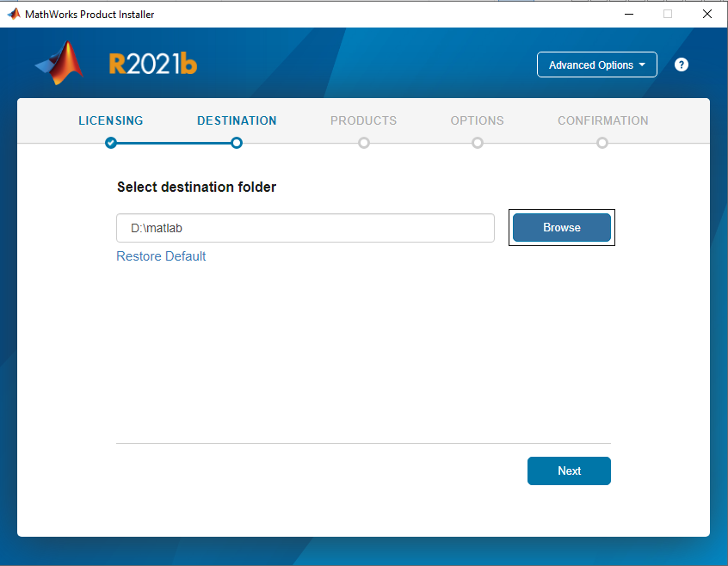
Task: Minimize the installer window
Action: [x=627, y=14]
